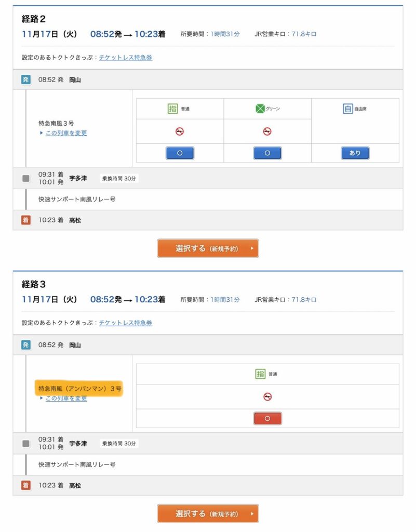Select Route 3 with the orange 選択する button
The image size is (416, 532).
pyautogui.click(x=208, y=514)
